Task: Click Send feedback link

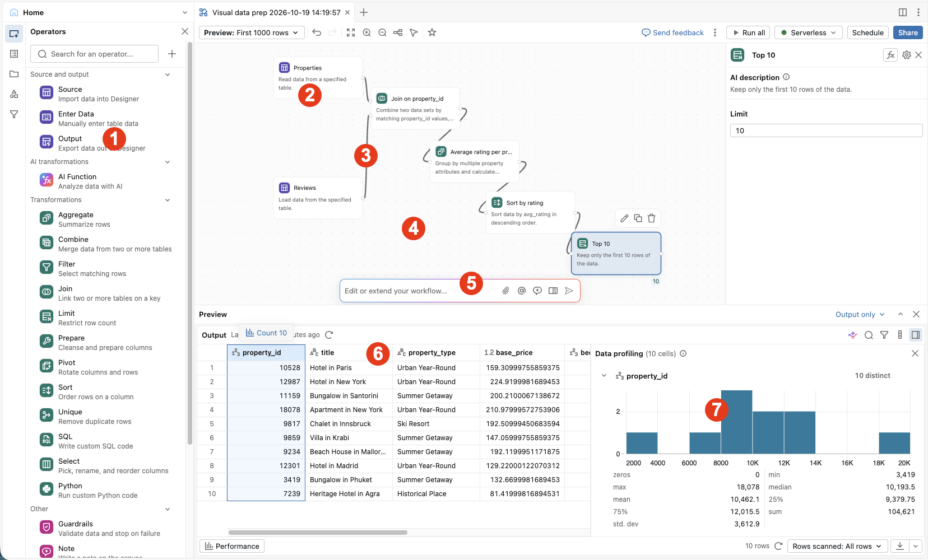Action: point(672,32)
